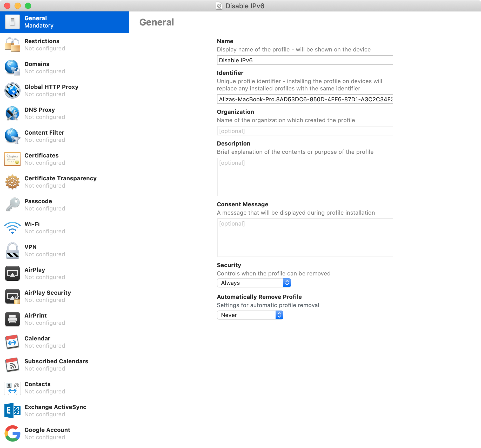Select VPN label in sidebar
This screenshot has width=481, height=448.
pyautogui.click(x=30, y=247)
